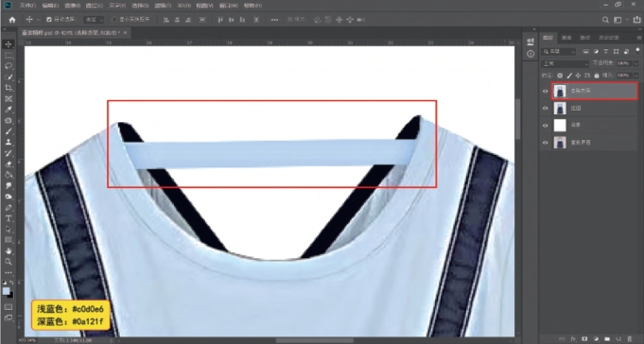Hide the top selected layer
The height and width of the screenshot is (344, 644).
click(546, 91)
